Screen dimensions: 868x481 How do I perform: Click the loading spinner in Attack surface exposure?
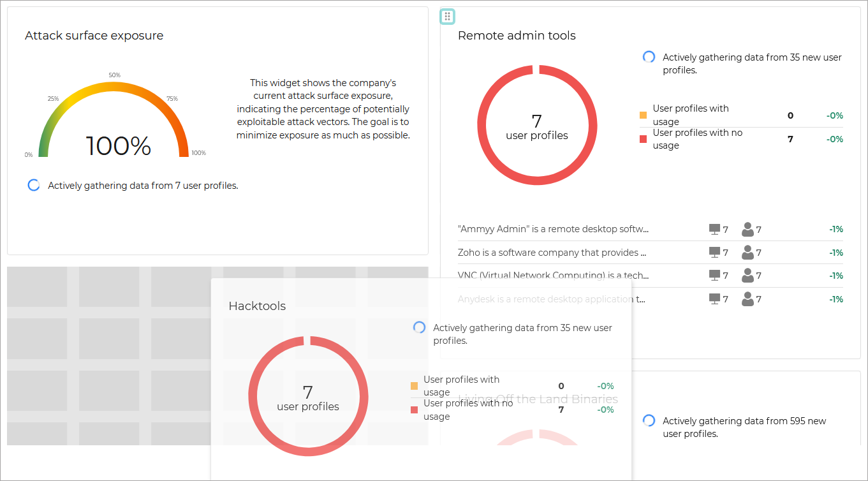point(34,185)
